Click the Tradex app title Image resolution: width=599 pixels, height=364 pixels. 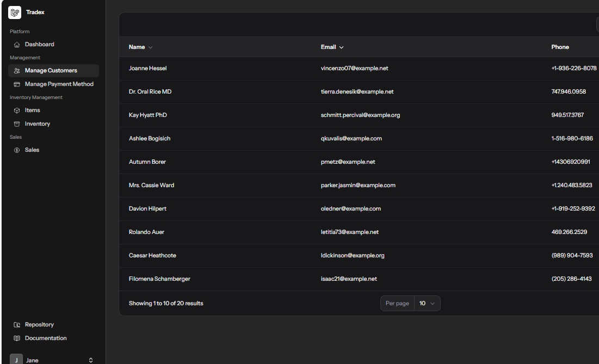pyautogui.click(x=35, y=12)
